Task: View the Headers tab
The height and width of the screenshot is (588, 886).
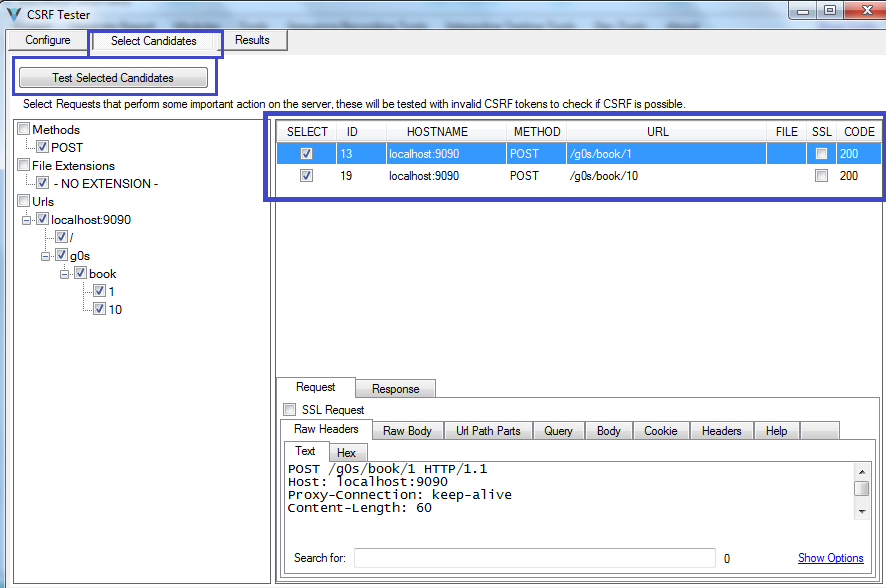Action: pyautogui.click(x=722, y=430)
